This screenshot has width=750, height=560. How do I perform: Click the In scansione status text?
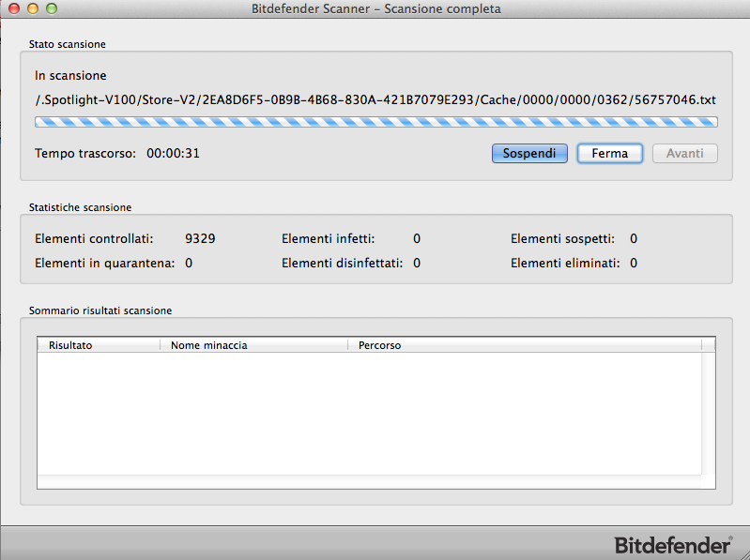(x=70, y=75)
